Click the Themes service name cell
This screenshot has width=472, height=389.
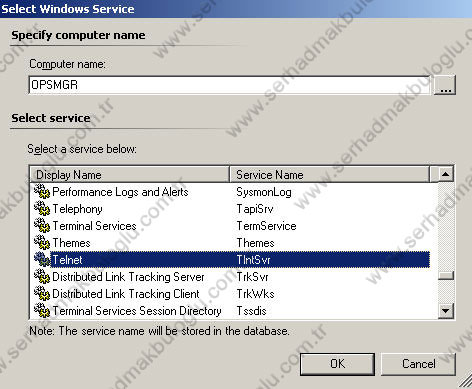pos(255,243)
